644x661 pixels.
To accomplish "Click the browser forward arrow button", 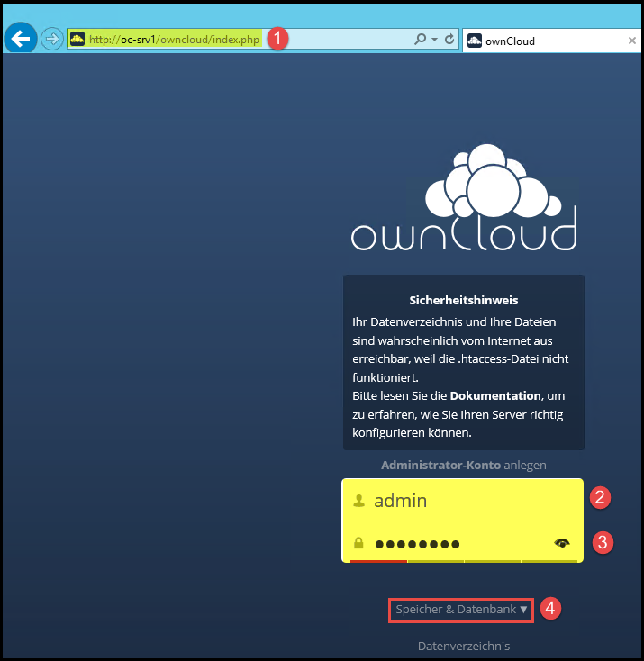I will (51, 39).
